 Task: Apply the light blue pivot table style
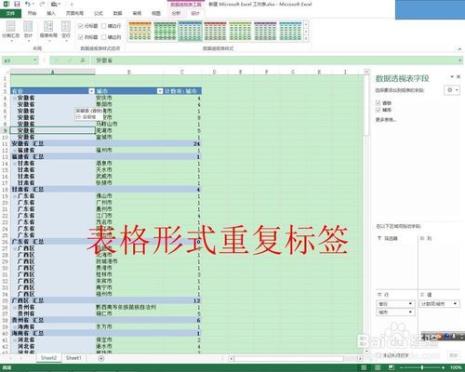pos(290,31)
